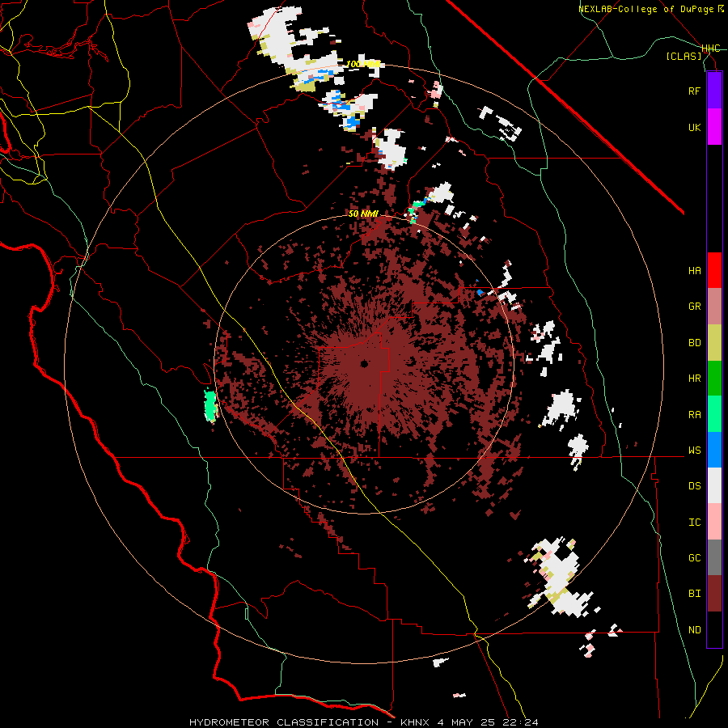728x728 pixels.
Task: Select the WS blue legend swatch
Action: point(714,450)
